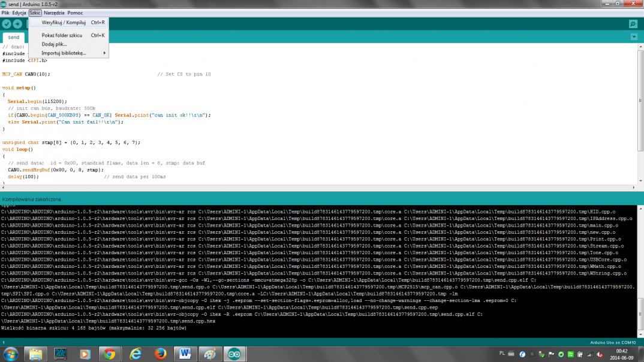Choose Weryfikuj / Kompiluj from the menu
644x362 pixels.
coord(69,23)
